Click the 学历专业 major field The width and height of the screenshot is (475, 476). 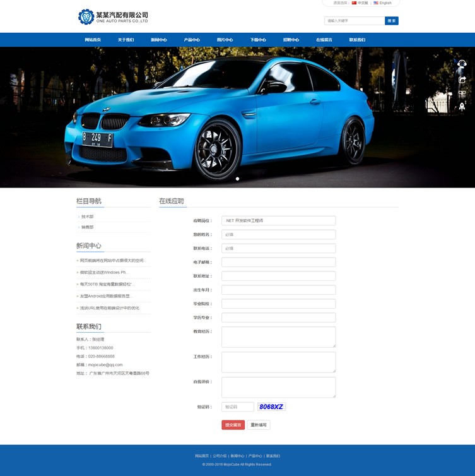(278, 318)
